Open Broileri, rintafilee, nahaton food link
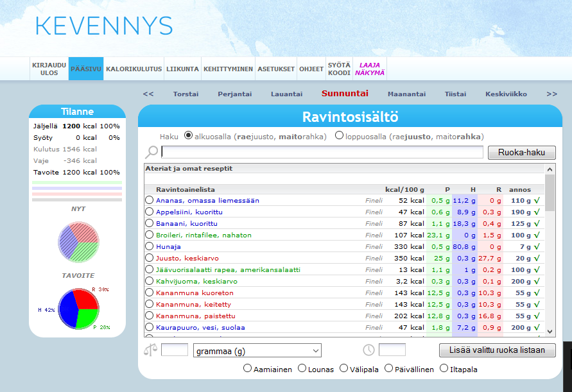Image resolution: width=572 pixels, height=392 pixels. (x=204, y=235)
